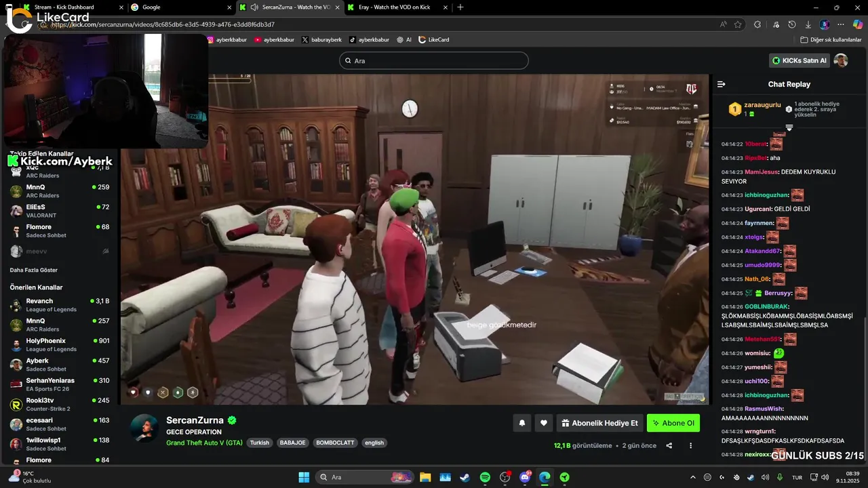868x488 pixels.
Task: Open the LikeCard bookmark
Action: point(434,40)
